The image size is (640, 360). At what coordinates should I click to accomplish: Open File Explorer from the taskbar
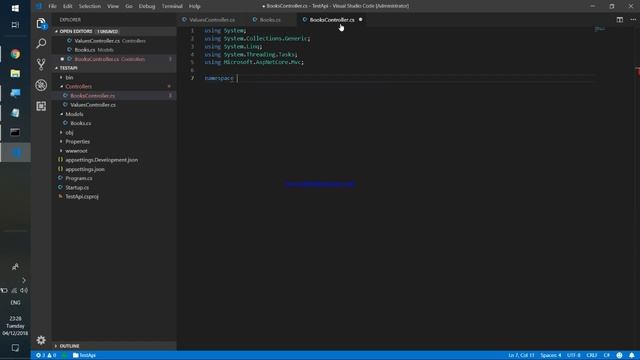[x=15, y=73]
